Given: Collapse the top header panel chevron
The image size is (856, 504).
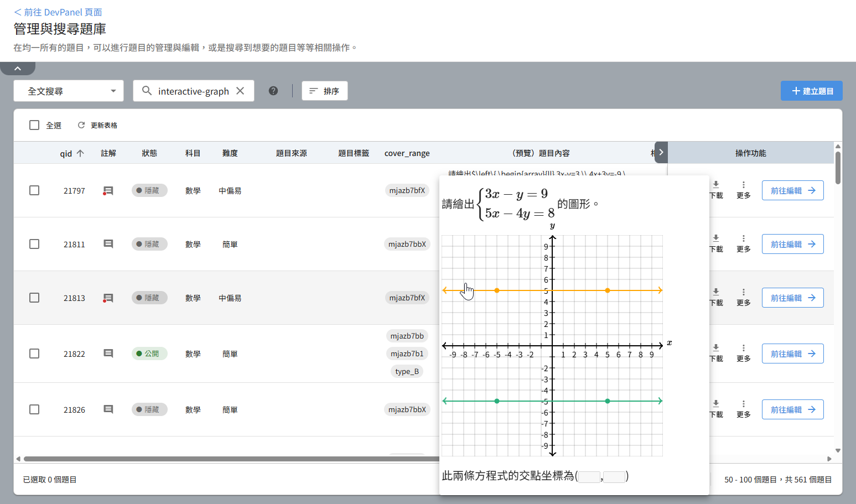Looking at the screenshot, I should point(18,69).
